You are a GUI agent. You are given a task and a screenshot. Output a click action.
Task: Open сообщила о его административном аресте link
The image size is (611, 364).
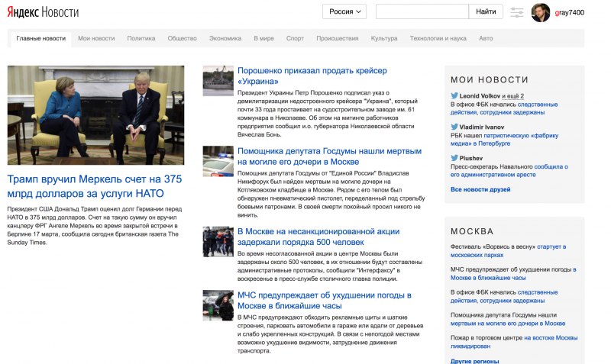[x=509, y=170]
